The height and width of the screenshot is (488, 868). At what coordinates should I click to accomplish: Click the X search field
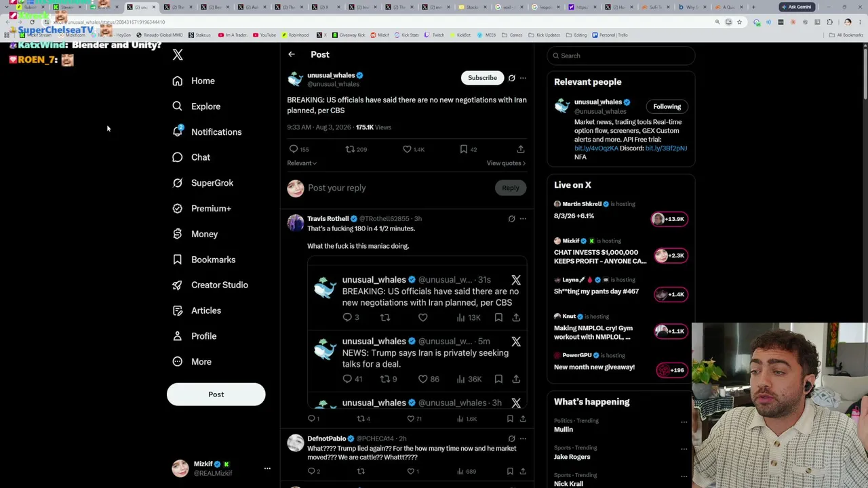coord(621,56)
